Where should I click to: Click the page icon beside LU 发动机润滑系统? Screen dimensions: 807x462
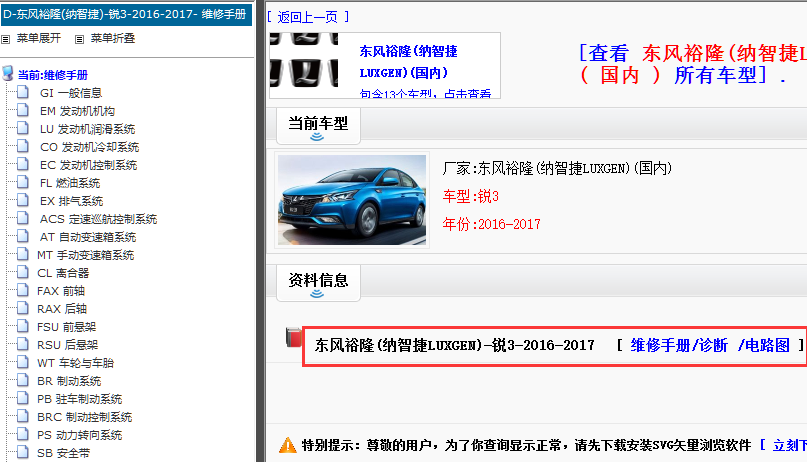[x=23, y=129]
